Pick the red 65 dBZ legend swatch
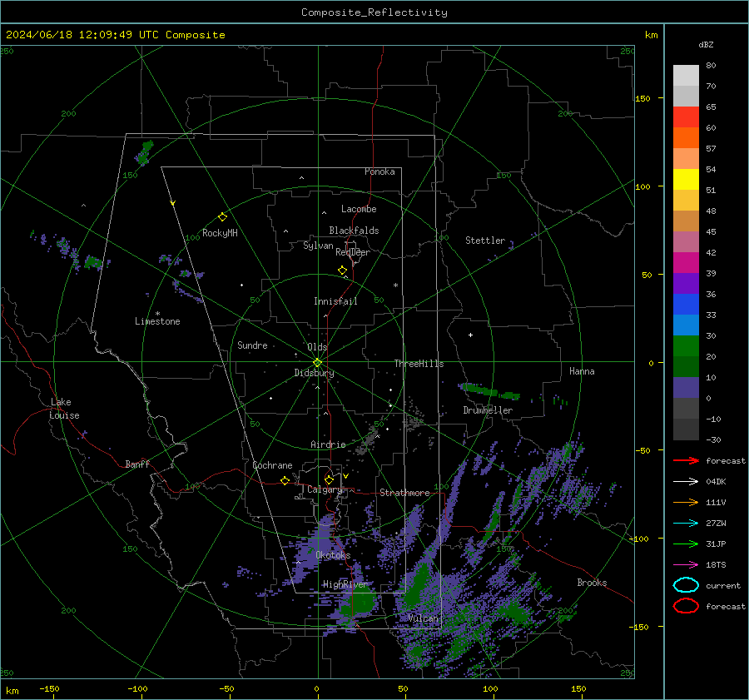Image resolution: width=749 pixels, height=700 pixels. [686, 117]
